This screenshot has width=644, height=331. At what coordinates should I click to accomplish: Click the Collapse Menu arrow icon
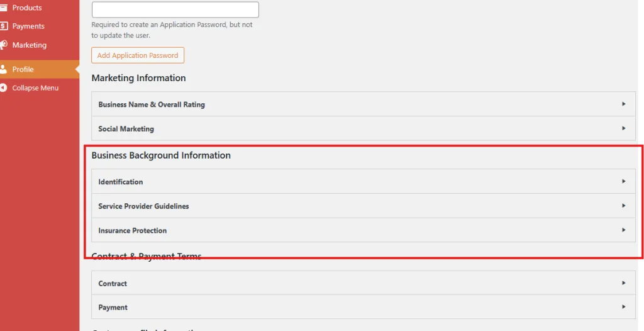click(x=4, y=88)
